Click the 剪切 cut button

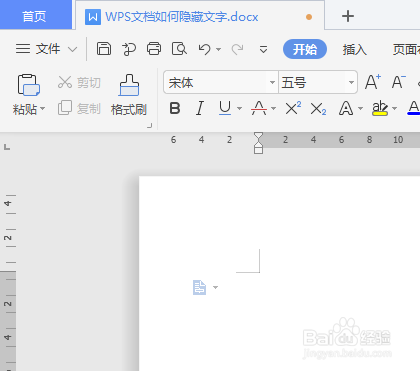(79, 82)
